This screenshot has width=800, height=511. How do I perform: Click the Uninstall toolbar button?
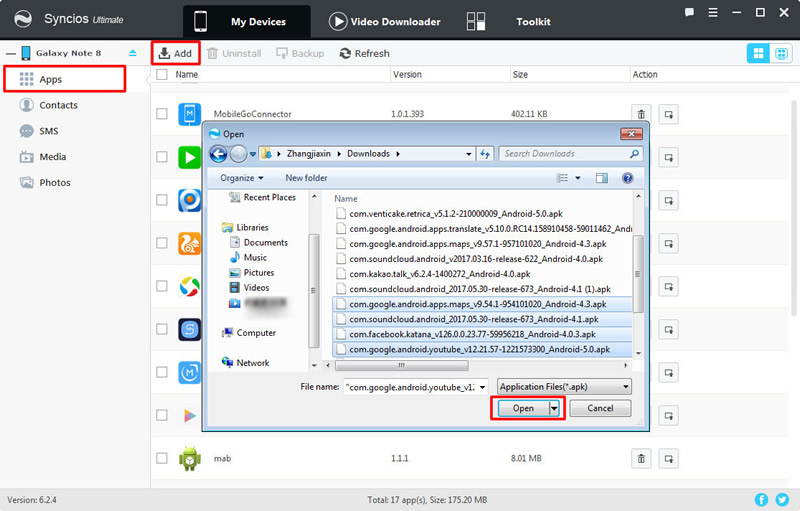coord(234,53)
